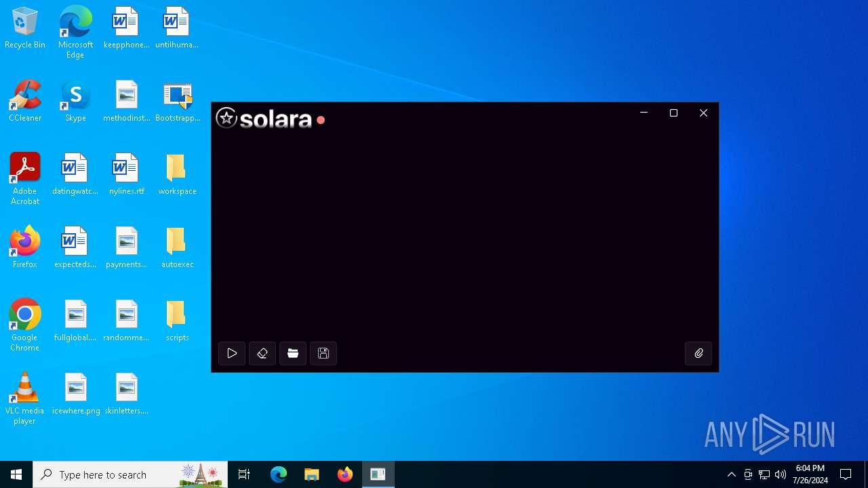Close the Solara window
Image resolution: width=868 pixels, height=488 pixels.
click(703, 113)
